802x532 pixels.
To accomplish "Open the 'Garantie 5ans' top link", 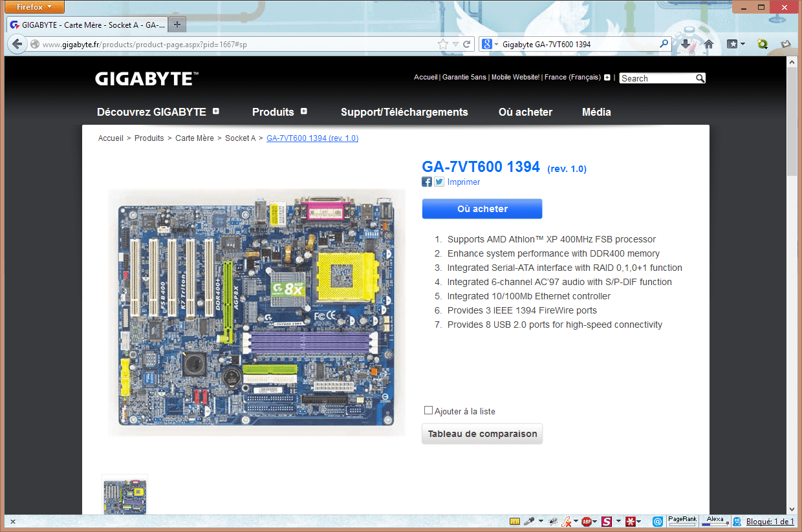I will 464,77.
